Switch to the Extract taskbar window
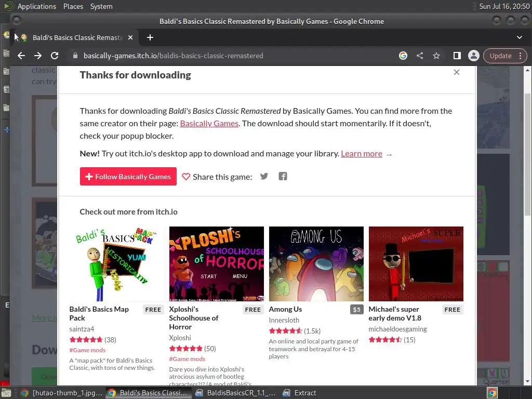This screenshot has height=399, width=532. pos(300,393)
